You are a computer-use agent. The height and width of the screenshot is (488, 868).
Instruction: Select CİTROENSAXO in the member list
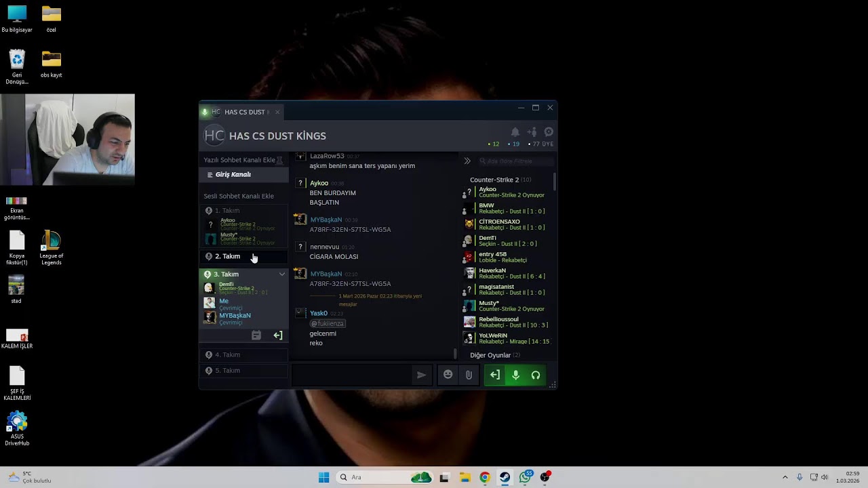(x=509, y=224)
